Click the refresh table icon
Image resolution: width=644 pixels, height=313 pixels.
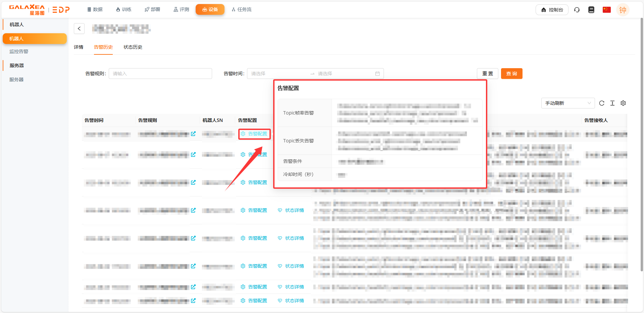click(x=602, y=103)
